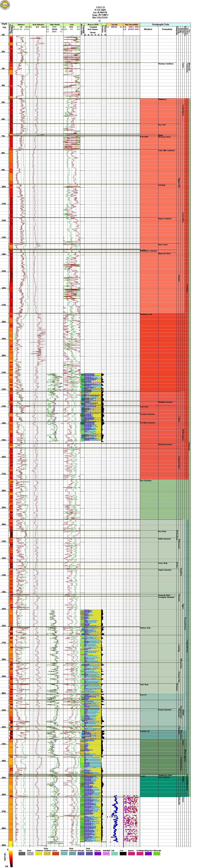This screenshot has width=199, height=868.
Task: Select the Topeka Limestone formation label
Action: tap(165, 570)
